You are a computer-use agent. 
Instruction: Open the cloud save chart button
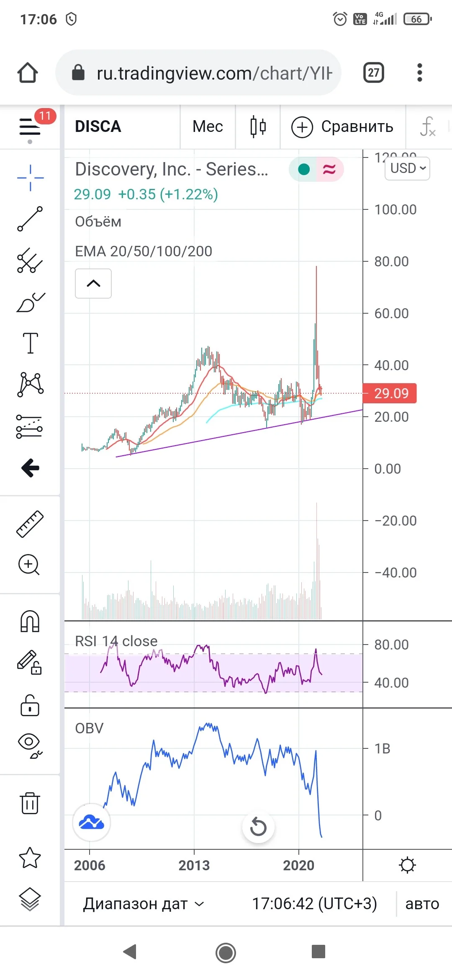[x=92, y=823]
